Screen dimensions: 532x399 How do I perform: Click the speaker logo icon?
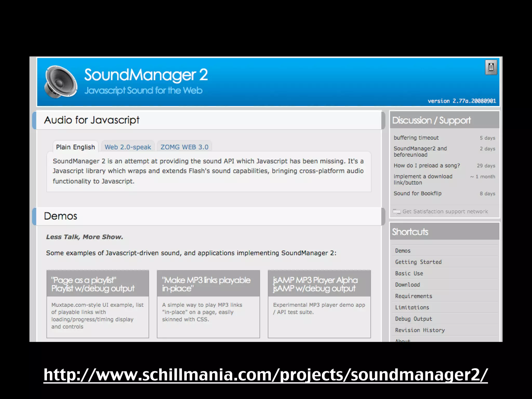point(61,82)
